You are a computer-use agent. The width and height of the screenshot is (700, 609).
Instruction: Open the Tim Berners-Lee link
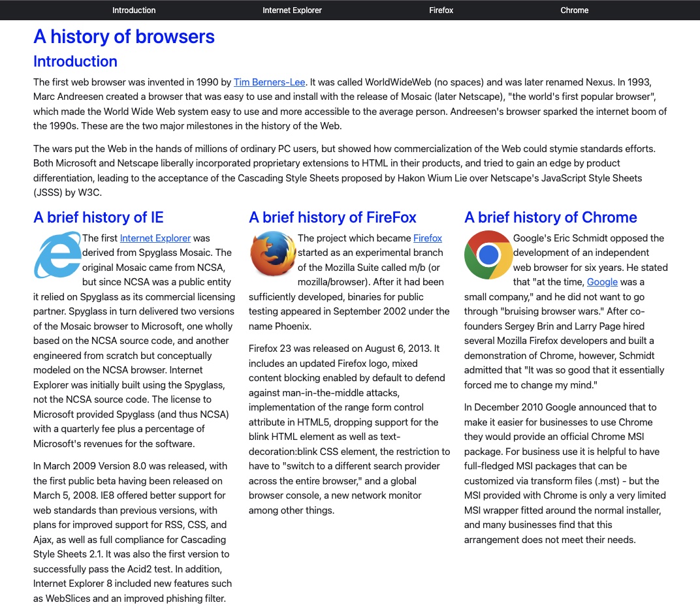click(269, 82)
